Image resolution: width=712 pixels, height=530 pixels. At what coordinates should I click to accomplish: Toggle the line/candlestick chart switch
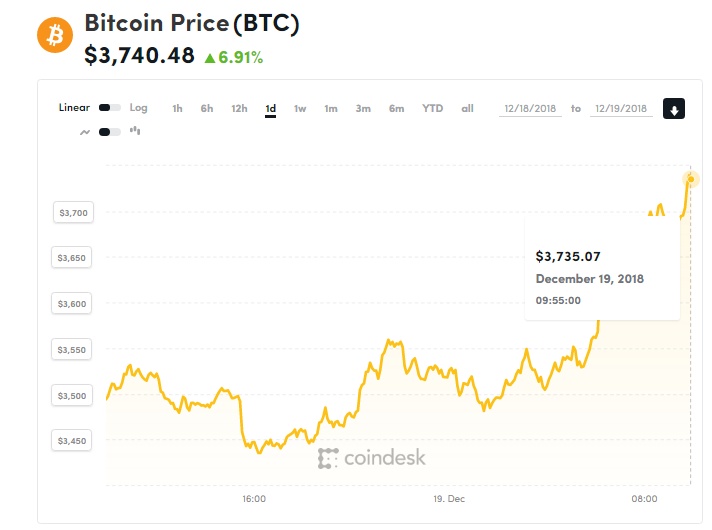(109, 132)
